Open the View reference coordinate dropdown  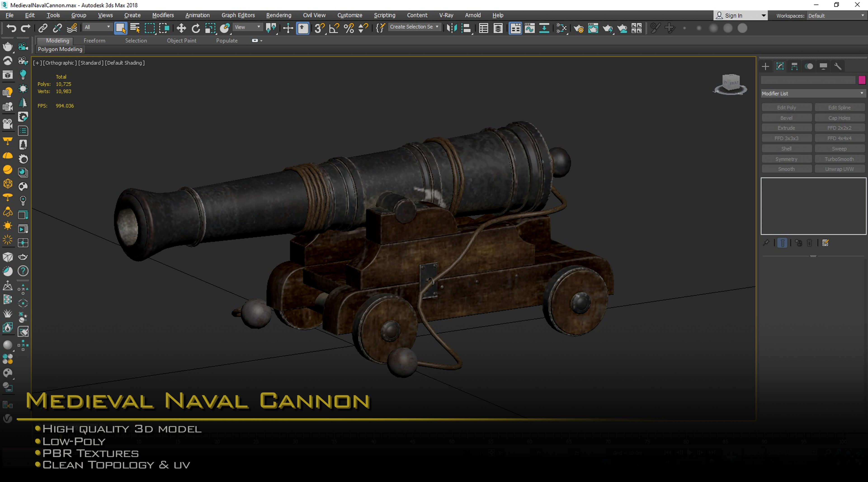pos(247,27)
